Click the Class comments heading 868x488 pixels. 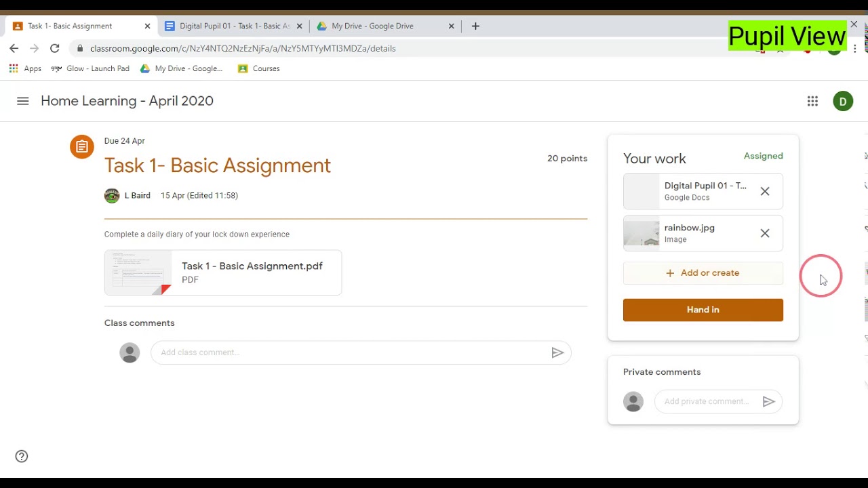[140, 323]
